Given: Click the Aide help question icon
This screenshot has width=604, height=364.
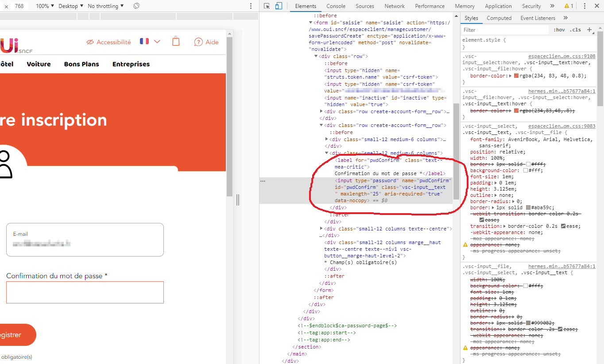Looking at the screenshot, I should 198,42.
